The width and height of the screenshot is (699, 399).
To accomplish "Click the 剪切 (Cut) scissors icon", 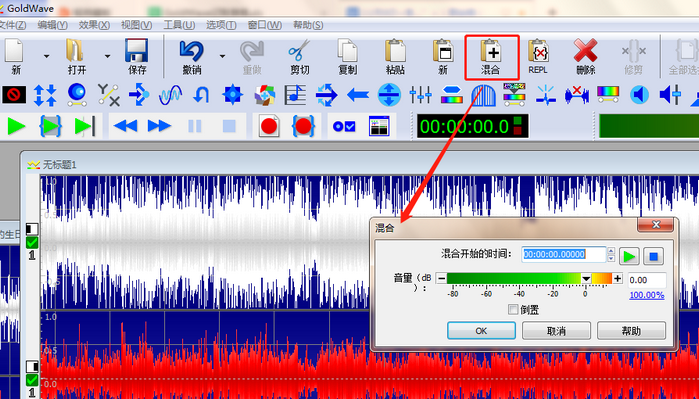I will click(299, 57).
